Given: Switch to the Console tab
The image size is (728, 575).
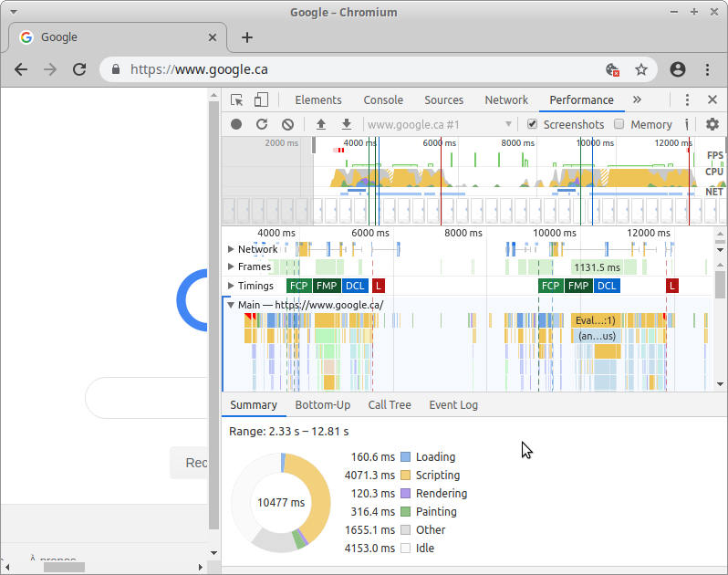Looking at the screenshot, I should (383, 100).
